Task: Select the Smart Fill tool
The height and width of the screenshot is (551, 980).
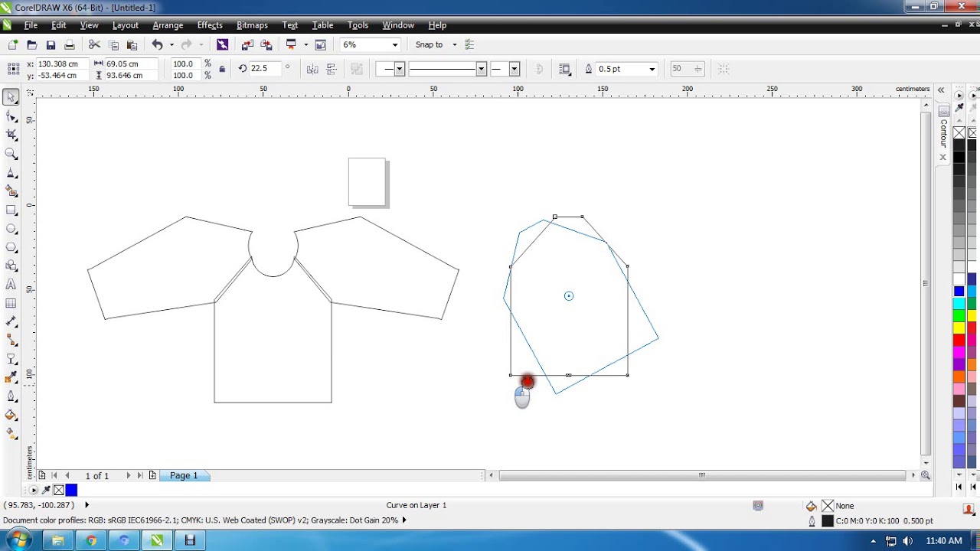Action: click(x=11, y=191)
